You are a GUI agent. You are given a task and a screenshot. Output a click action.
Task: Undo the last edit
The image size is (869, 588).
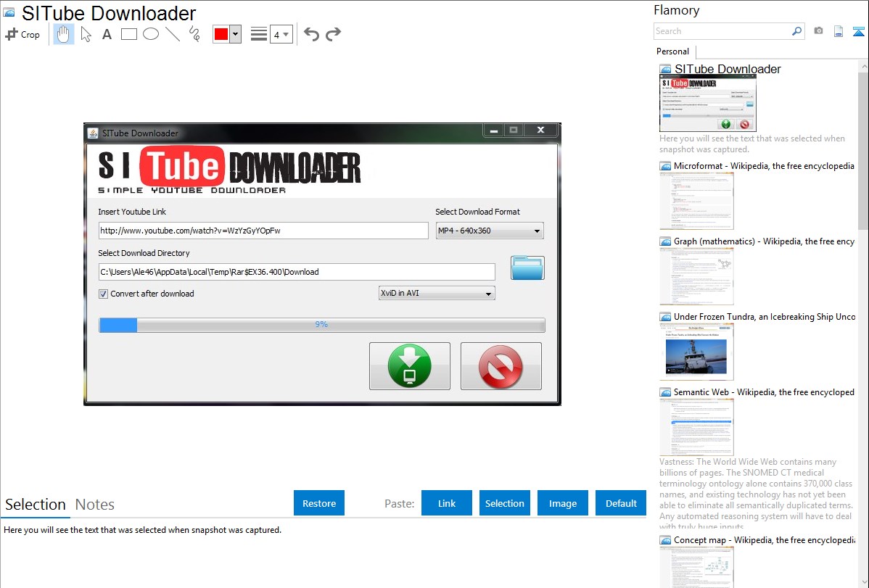click(x=311, y=34)
